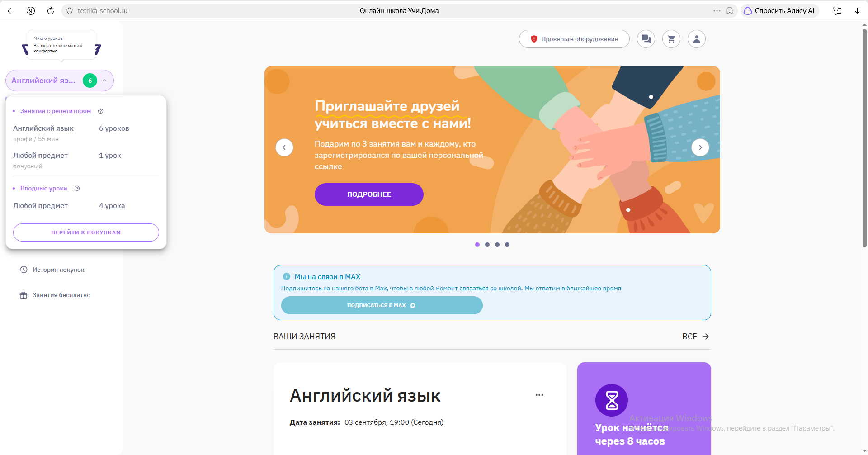Click help icon next to Вводные уроки
The width and height of the screenshot is (868, 455).
77,188
